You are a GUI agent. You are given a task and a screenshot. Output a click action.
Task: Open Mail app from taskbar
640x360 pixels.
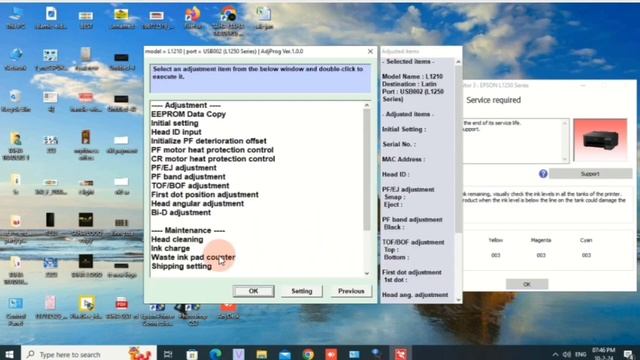tap(285, 354)
